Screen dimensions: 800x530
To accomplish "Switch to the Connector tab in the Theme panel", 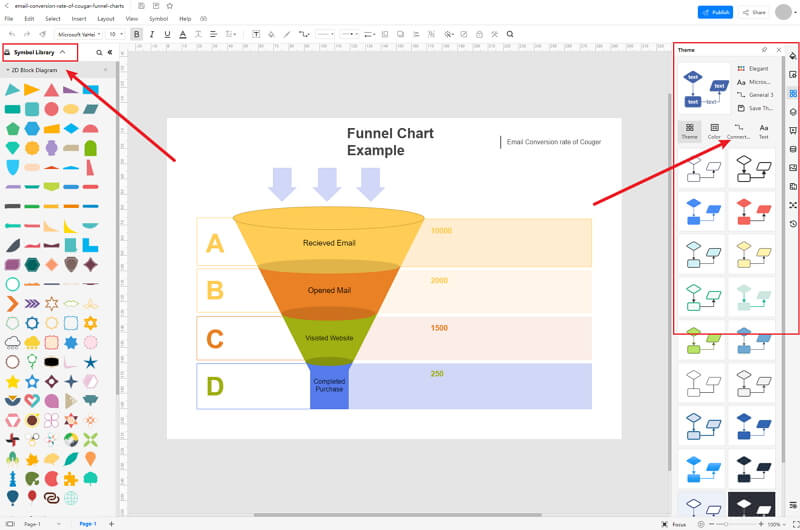I will coord(739,131).
